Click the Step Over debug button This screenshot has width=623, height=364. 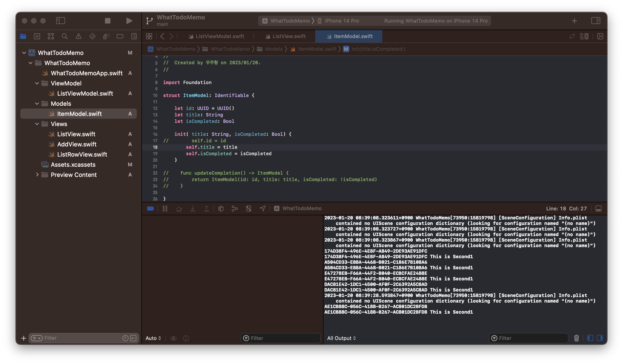click(179, 209)
